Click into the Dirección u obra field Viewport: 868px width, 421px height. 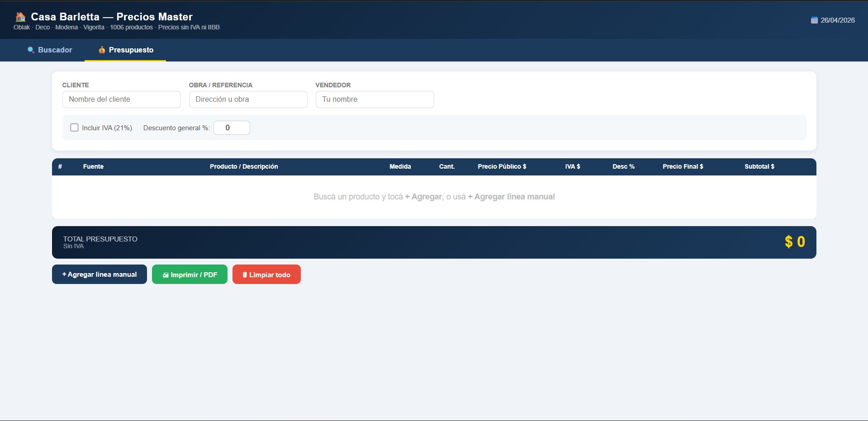(248, 99)
